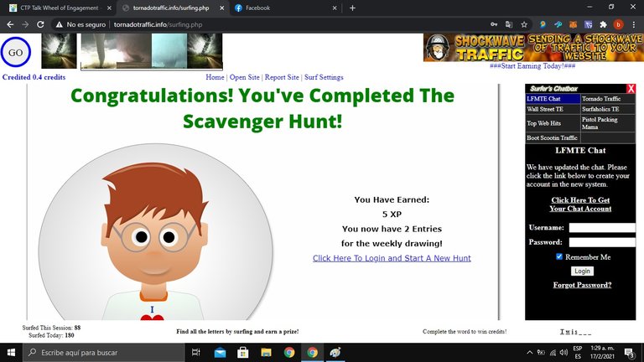Close the Facebook tab

(x=335, y=8)
